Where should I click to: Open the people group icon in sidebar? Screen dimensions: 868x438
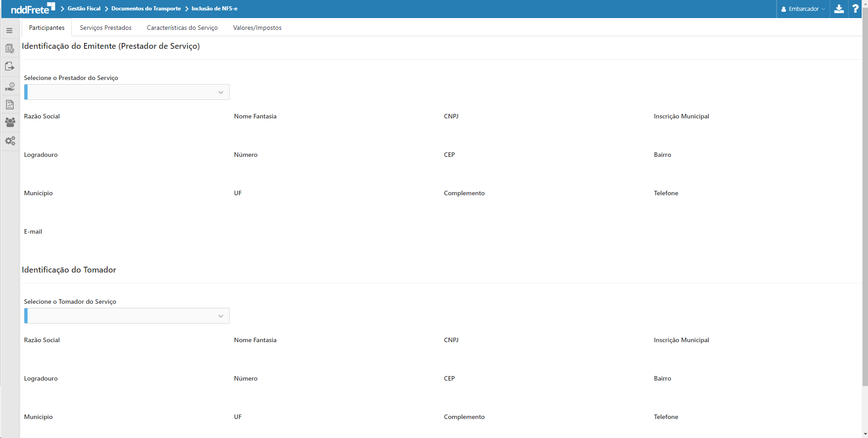9,122
